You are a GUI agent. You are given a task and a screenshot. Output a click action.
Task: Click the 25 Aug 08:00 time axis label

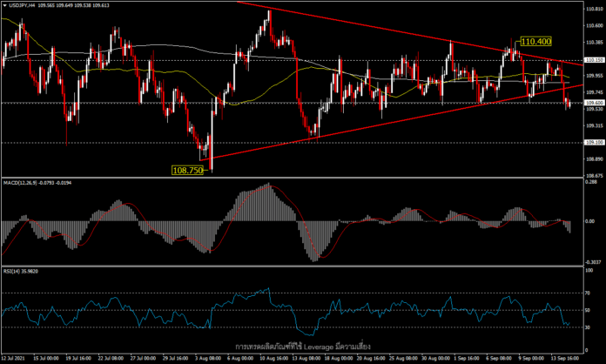405,359
